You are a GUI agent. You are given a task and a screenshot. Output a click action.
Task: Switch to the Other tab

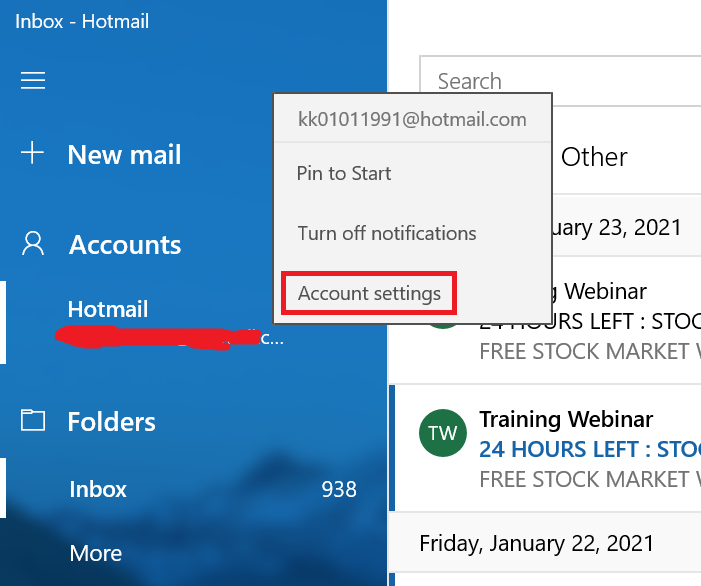tap(594, 157)
